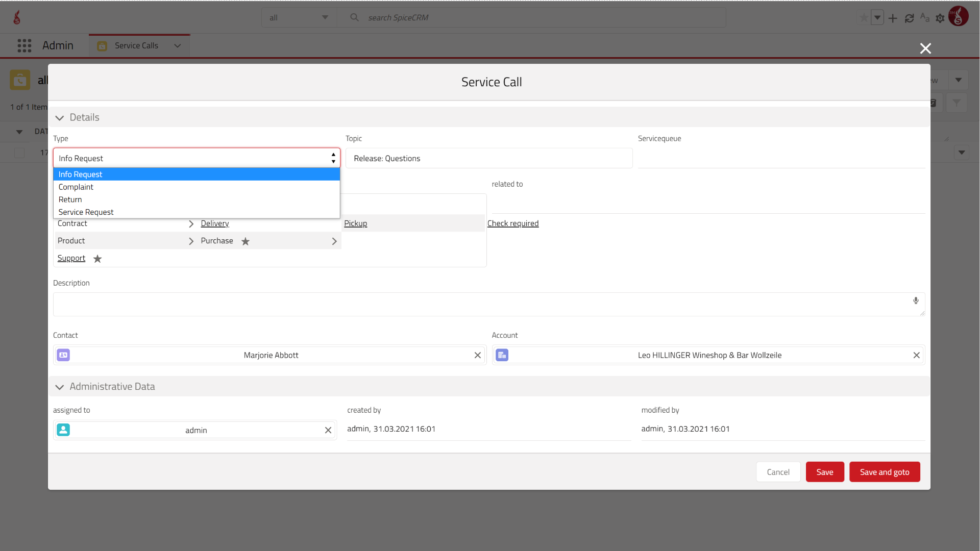
Task: Open the user avatar menu
Action: coord(959,16)
